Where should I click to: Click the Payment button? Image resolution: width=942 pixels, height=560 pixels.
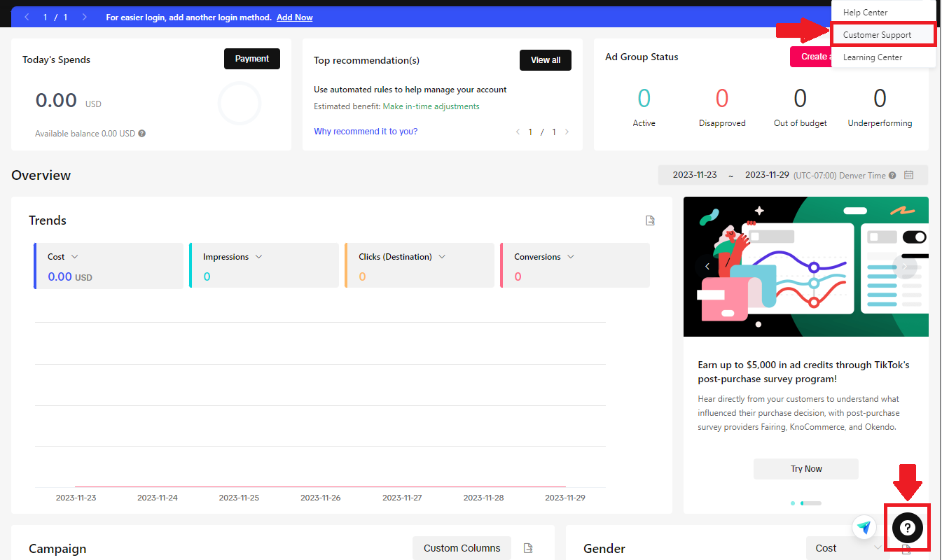pyautogui.click(x=251, y=59)
